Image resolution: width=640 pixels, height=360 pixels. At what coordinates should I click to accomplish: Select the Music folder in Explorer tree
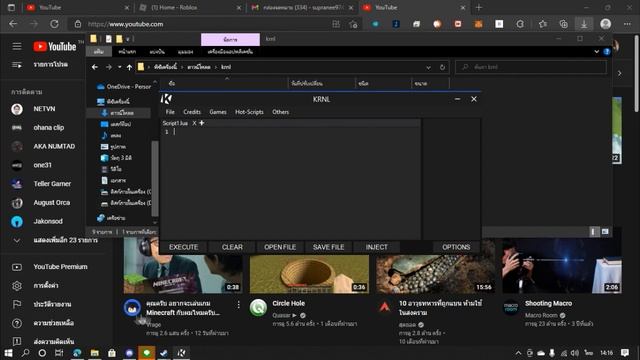[111, 135]
